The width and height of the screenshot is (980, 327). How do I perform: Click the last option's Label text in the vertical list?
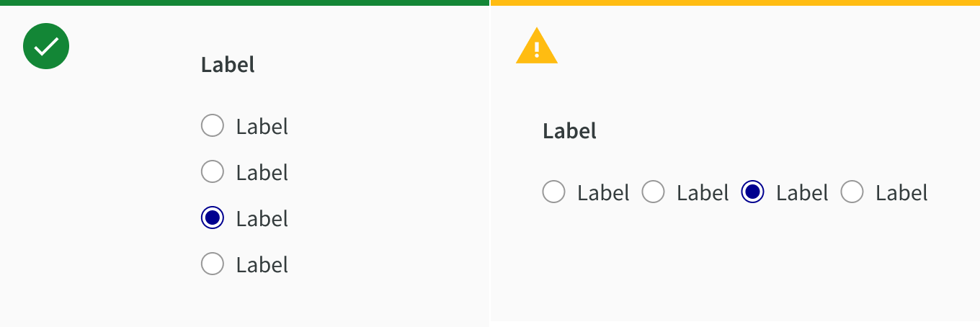[262, 265]
